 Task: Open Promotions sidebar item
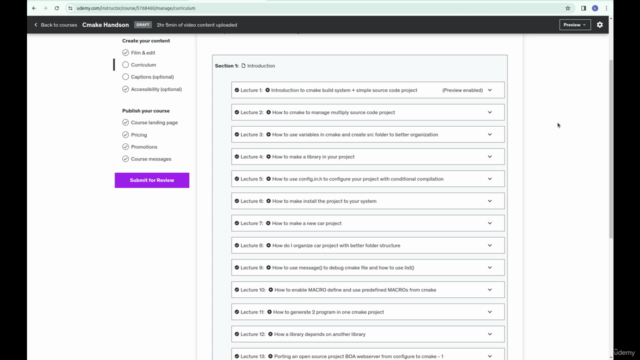[x=144, y=147]
